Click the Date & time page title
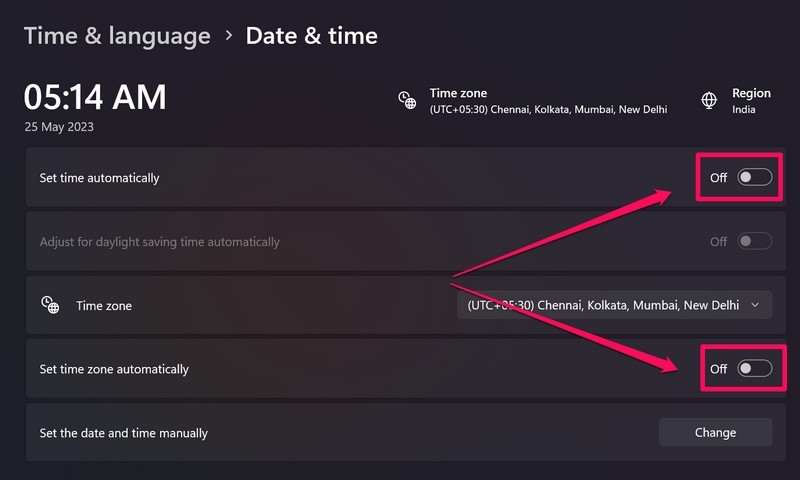 (312, 36)
